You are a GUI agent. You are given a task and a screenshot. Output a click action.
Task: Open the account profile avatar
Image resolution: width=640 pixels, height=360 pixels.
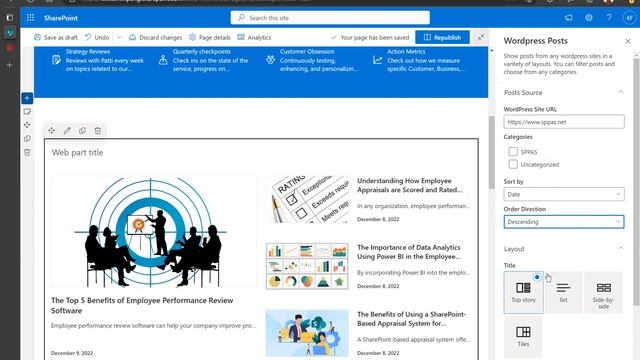tap(629, 18)
